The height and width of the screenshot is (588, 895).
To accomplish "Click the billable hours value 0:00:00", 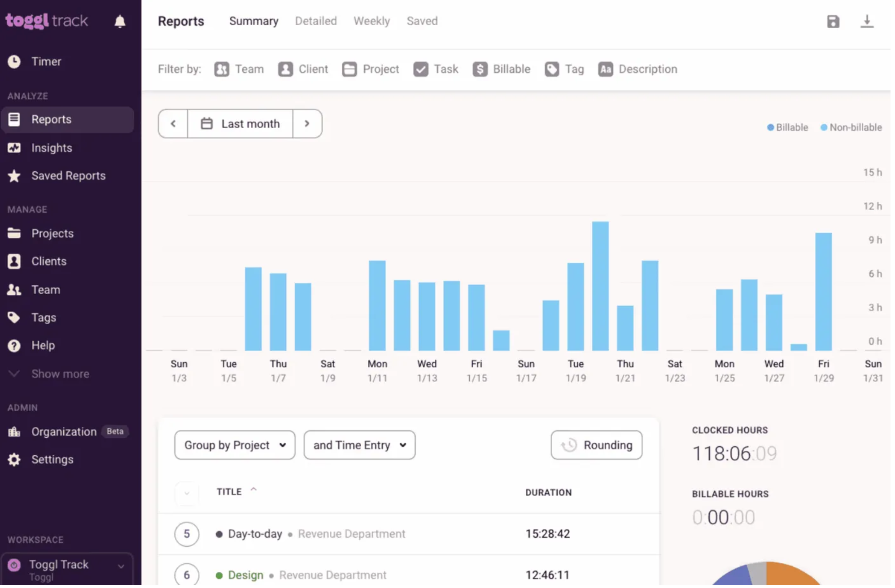I will click(x=723, y=518).
